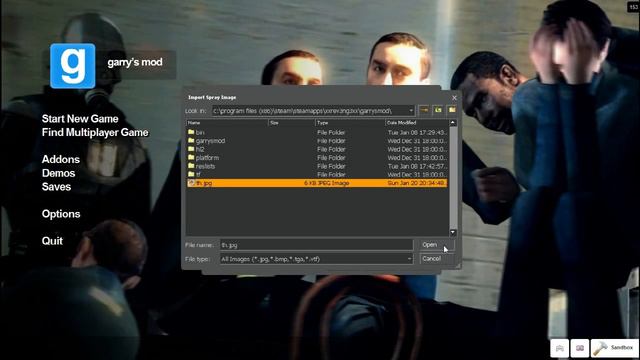
Task: Click the file list scroll down arrow
Action: pyautogui.click(x=453, y=233)
